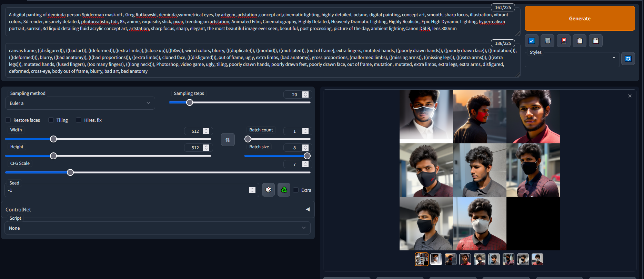The image size is (644, 279).
Task: Randomize seed with the dice icon
Action: pos(269,190)
